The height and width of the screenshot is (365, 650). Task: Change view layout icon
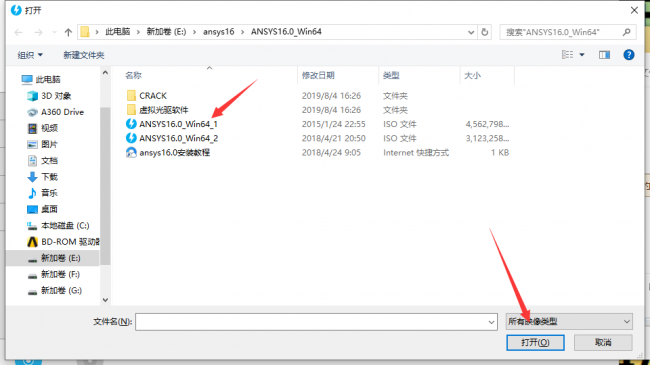click(567, 54)
